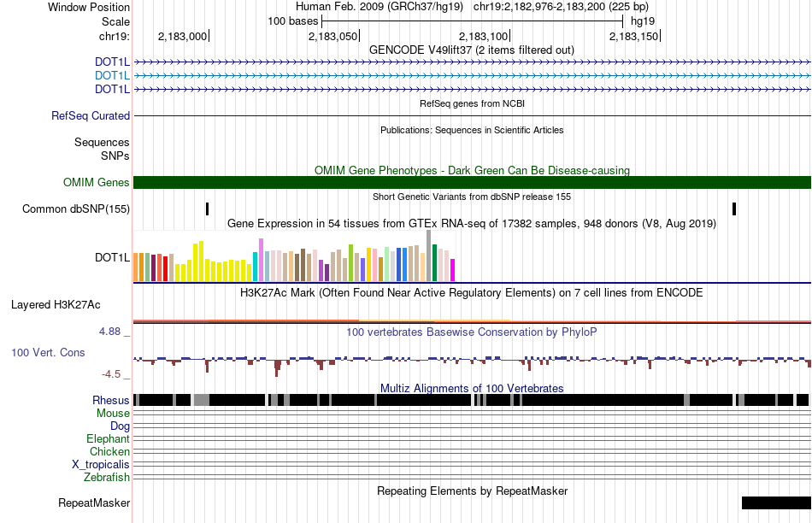812x523 pixels.
Task: Click the Zebrafish alignment label
Action: click(107, 478)
